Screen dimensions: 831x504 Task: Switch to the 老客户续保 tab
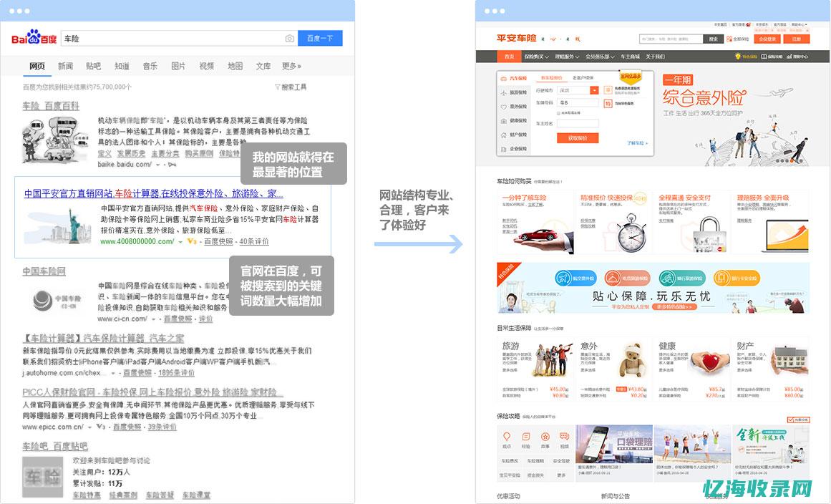click(583, 77)
